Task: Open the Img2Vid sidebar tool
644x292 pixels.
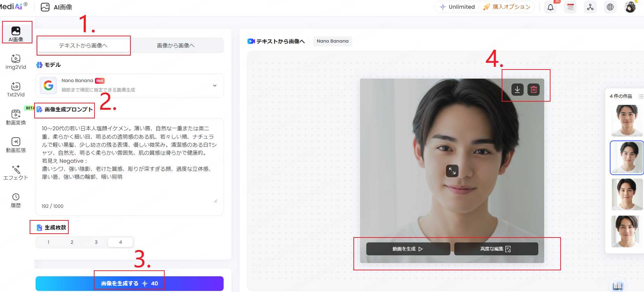Action: click(x=16, y=62)
